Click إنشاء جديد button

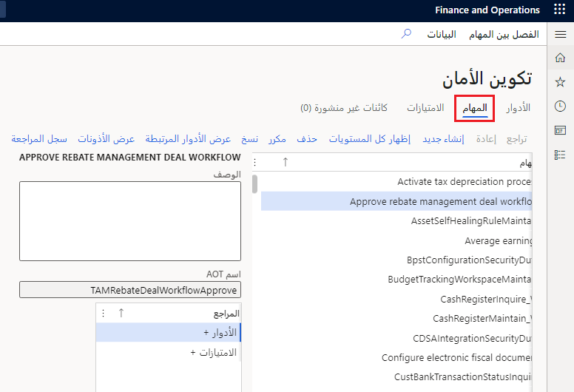click(443, 139)
